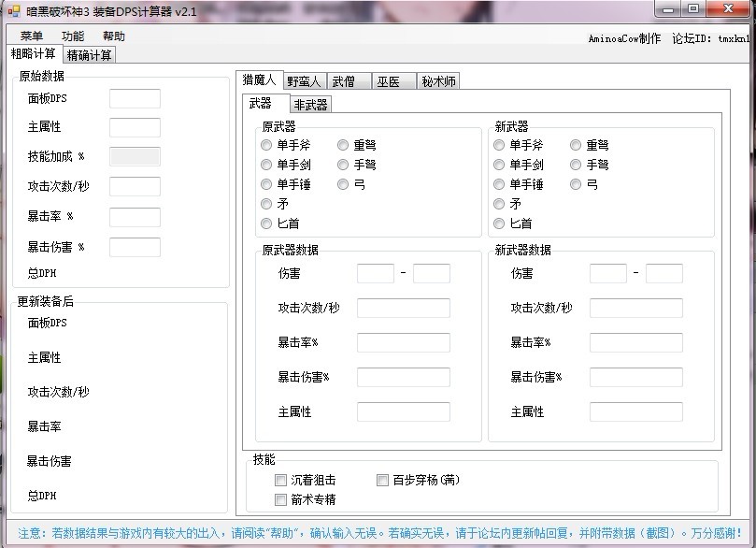Toggle the 百步穿杨(满) checkbox
The image size is (756, 548).
(383, 481)
